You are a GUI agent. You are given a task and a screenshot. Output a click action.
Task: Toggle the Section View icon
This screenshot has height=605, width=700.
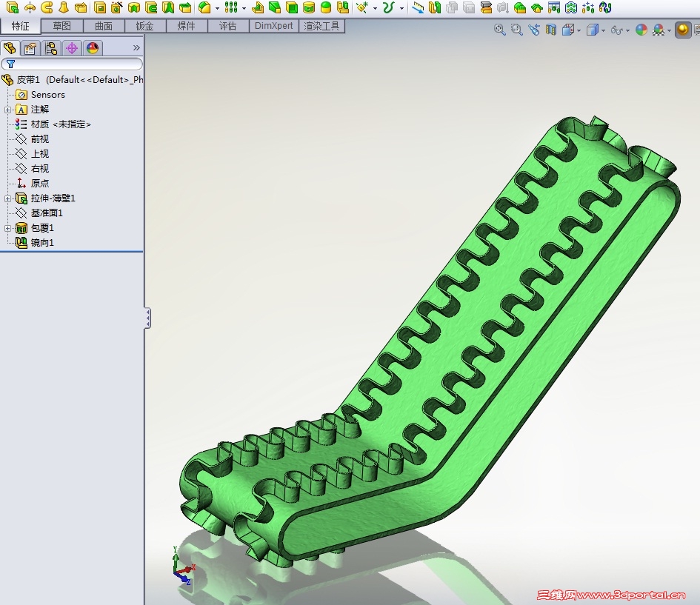click(x=551, y=30)
